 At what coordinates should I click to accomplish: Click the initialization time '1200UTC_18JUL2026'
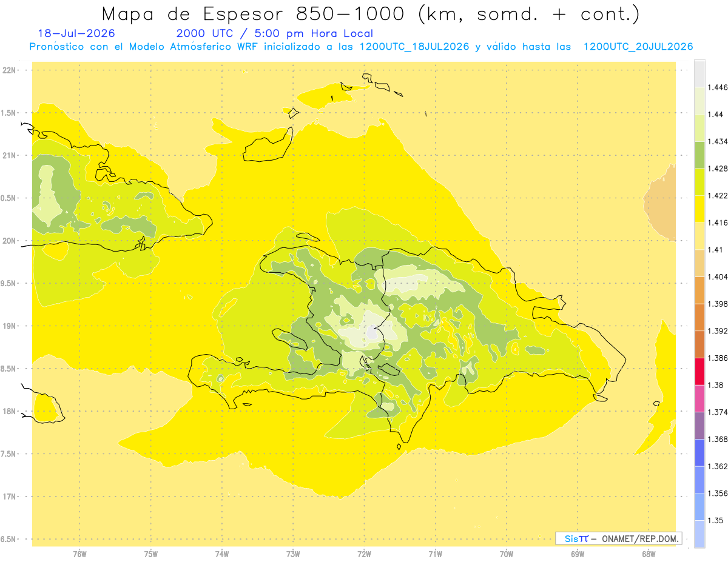click(x=414, y=47)
